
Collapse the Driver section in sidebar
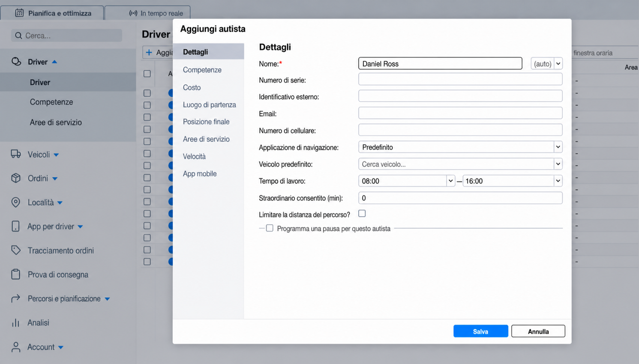[x=54, y=62]
